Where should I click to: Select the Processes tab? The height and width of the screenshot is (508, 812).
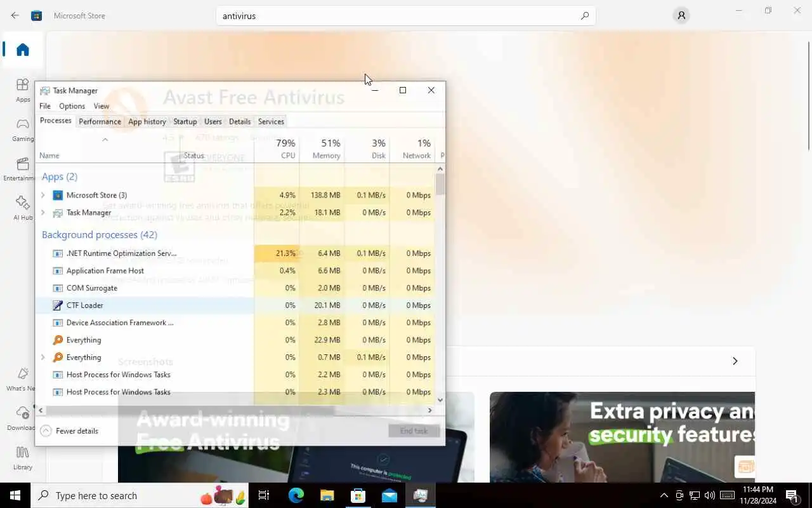pyautogui.click(x=56, y=121)
